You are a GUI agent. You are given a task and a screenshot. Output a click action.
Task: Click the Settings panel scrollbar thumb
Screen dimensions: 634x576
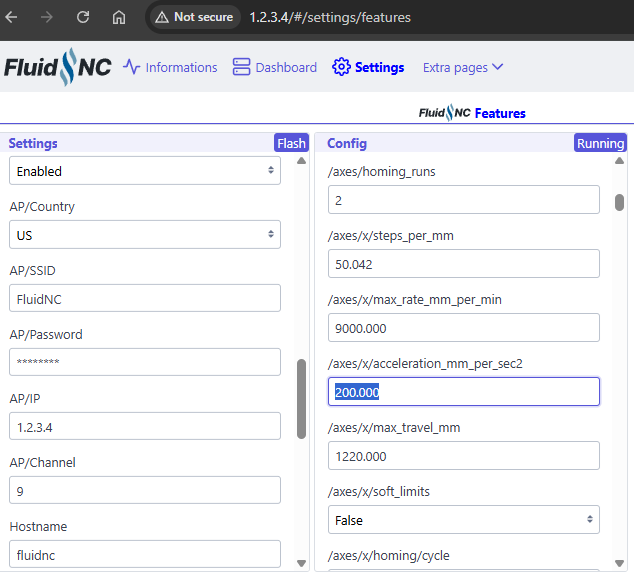click(302, 398)
